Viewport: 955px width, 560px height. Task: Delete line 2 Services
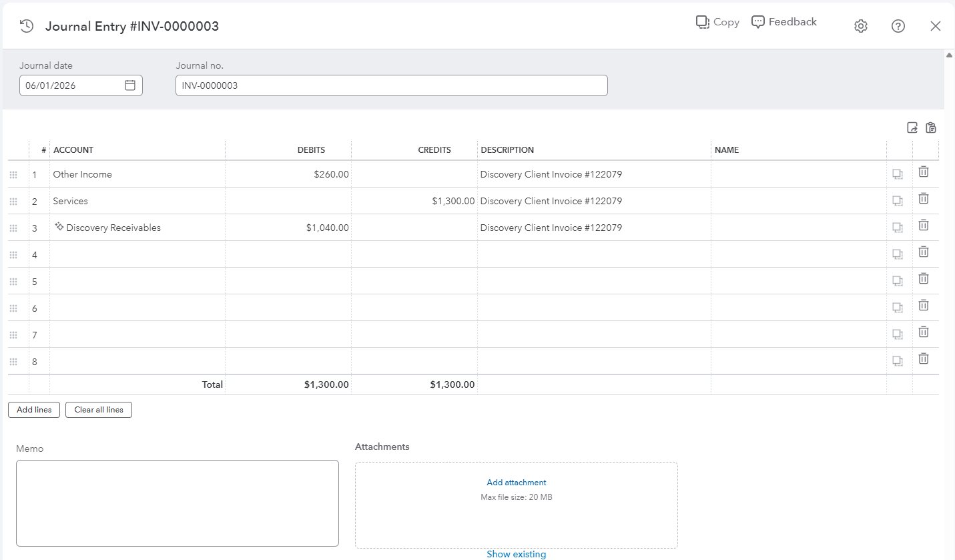(x=924, y=198)
